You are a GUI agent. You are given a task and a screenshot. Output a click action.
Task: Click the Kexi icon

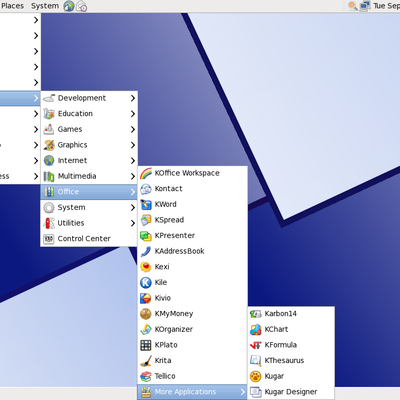point(146,267)
